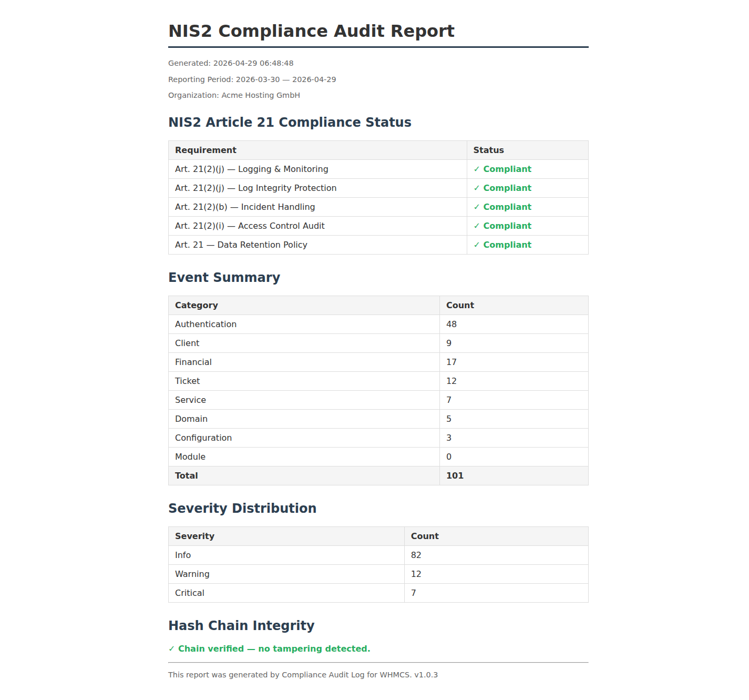
Task: Select the Total count of 101
Action: [455, 476]
